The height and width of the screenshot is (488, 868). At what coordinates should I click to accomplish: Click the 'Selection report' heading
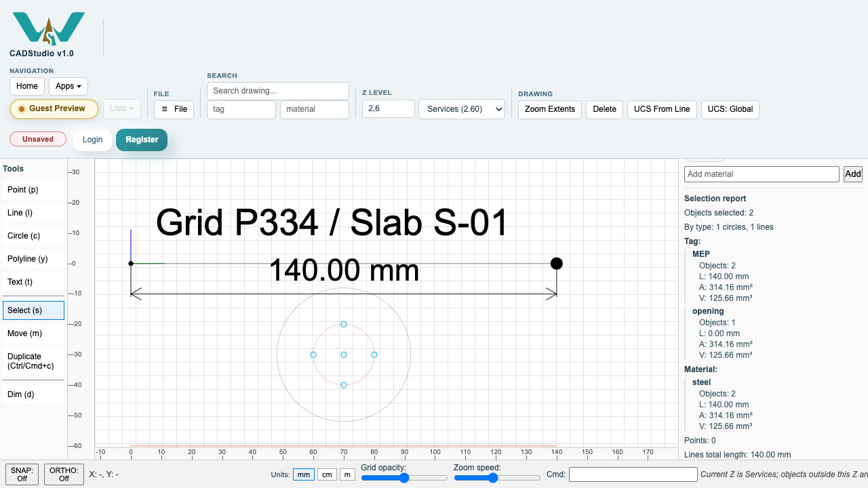715,199
